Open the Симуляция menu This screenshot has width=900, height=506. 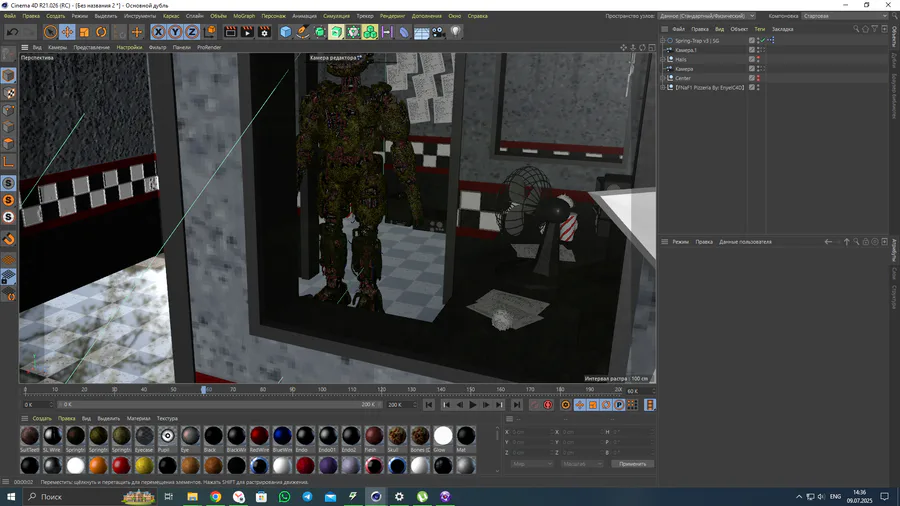click(336, 16)
